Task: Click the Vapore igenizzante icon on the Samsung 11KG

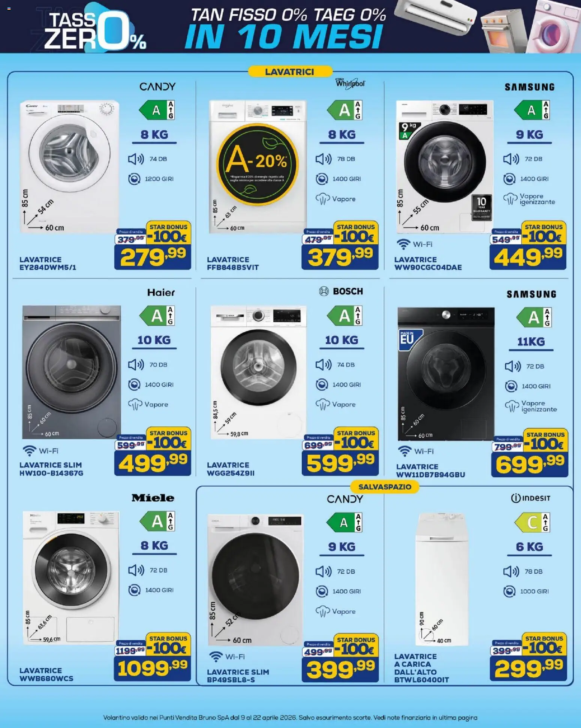Action: point(512,406)
